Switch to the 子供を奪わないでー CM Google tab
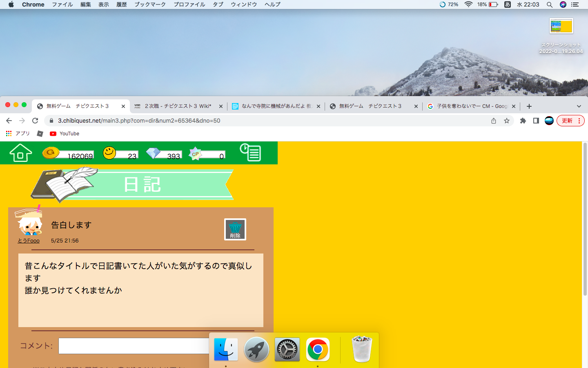The width and height of the screenshot is (588, 368). point(472,106)
